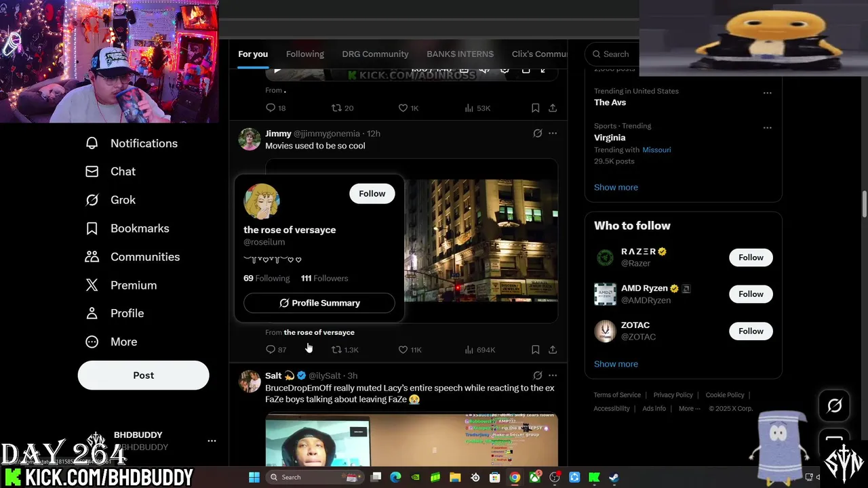
Task: Bookmark Jimmy's movie post
Action: coord(535,350)
